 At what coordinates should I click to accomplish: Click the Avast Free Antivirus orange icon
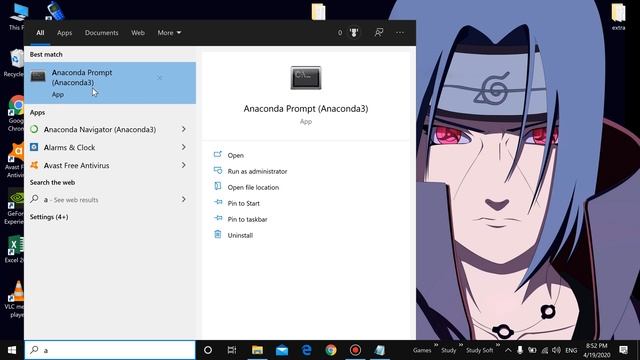point(34,165)
